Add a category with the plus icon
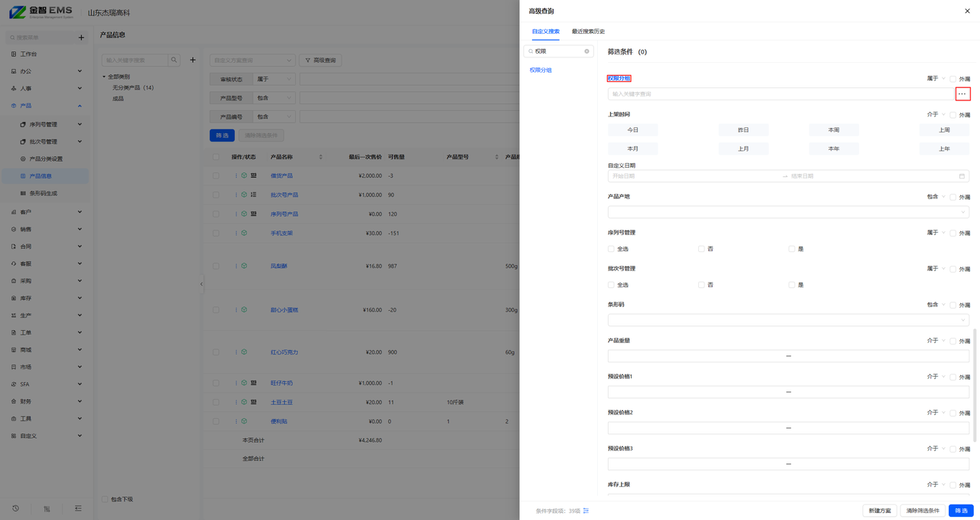Image resolution: width=980 pixels, height=520 pixels. point(192,60)
